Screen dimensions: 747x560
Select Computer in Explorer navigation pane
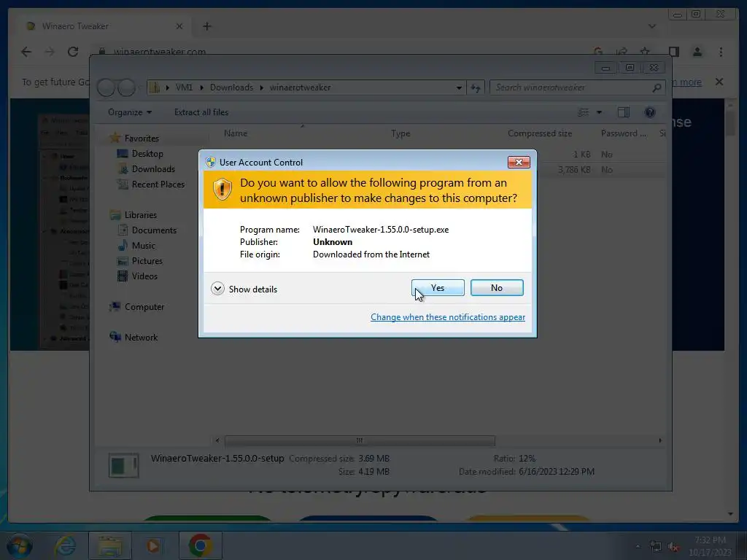coord(144,307)
